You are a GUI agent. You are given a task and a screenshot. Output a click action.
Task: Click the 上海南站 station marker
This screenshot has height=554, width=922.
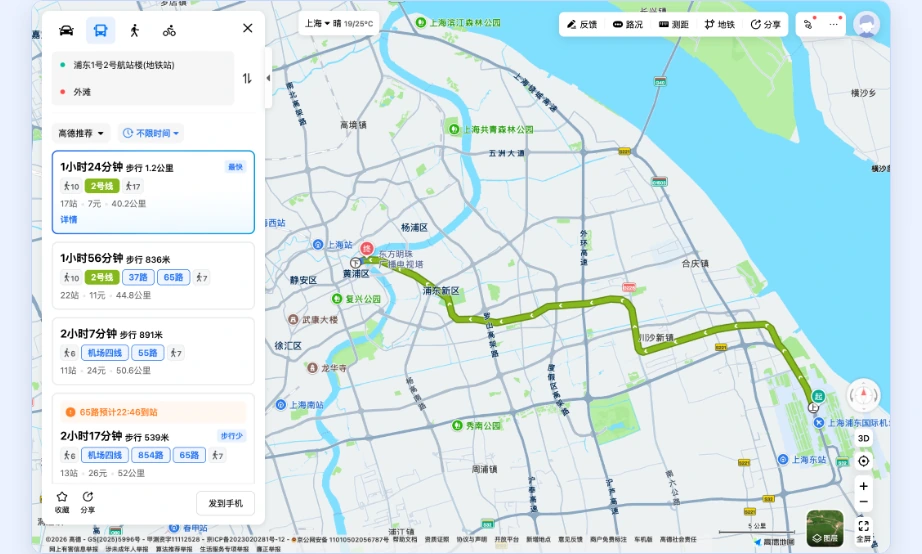[281, 405]
